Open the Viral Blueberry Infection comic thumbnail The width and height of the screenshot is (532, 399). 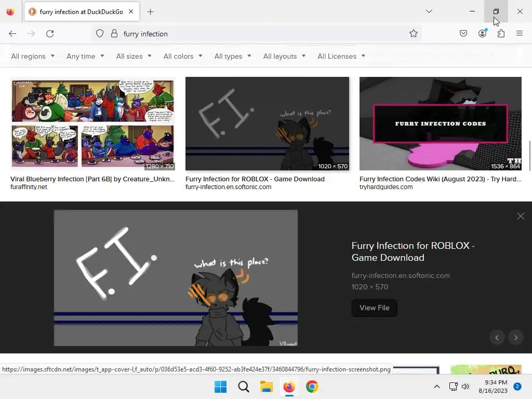[92, 124]
